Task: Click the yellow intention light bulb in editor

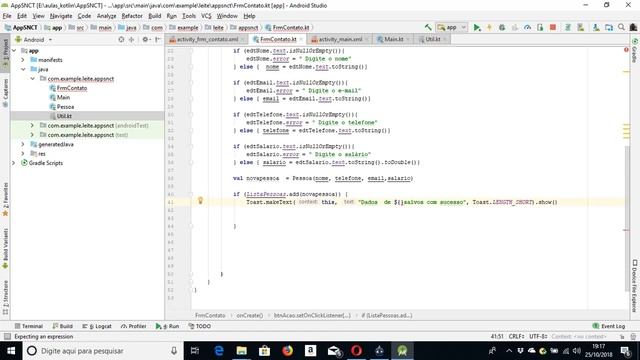Action: [x=200, y=200]
